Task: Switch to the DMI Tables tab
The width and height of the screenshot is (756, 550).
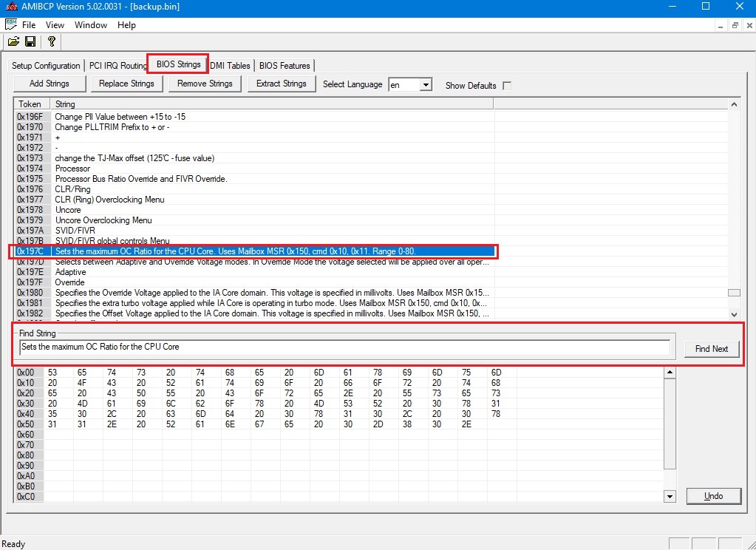Action: point(230,66)
